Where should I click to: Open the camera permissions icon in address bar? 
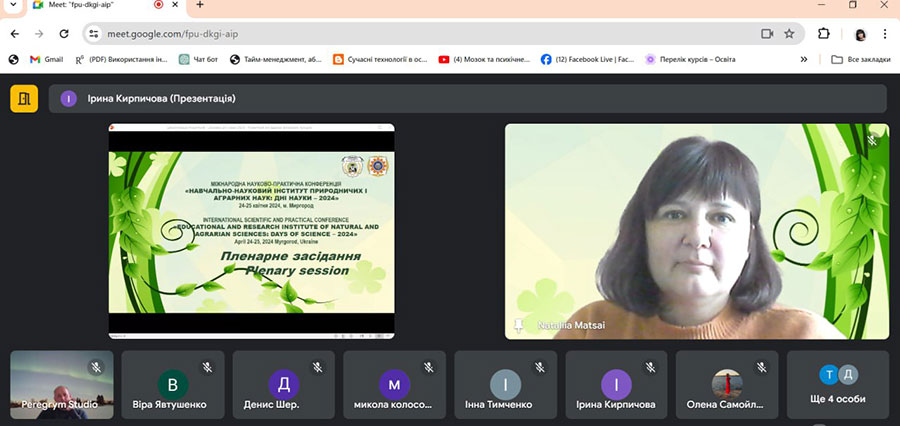767,33
